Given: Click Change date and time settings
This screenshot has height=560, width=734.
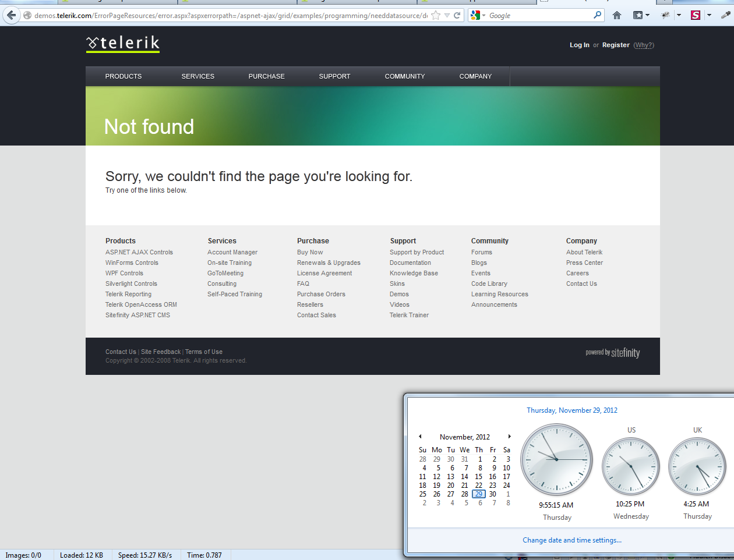Looking at the screenshot, I should [572, 540].
